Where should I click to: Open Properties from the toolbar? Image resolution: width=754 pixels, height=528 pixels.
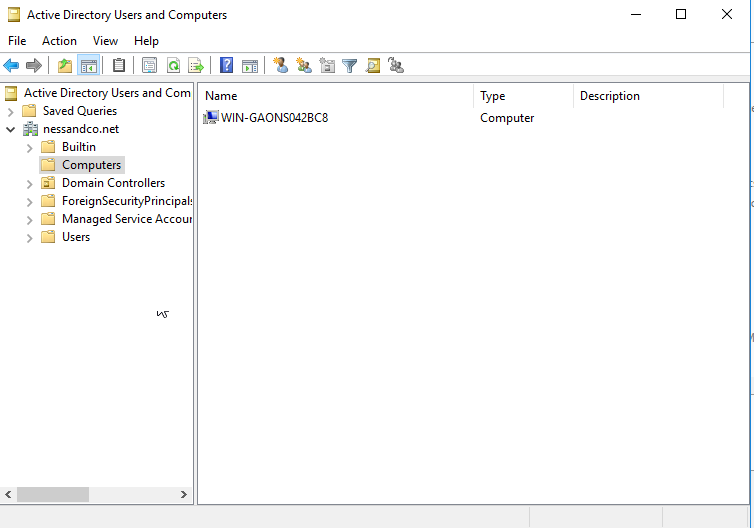150,65
